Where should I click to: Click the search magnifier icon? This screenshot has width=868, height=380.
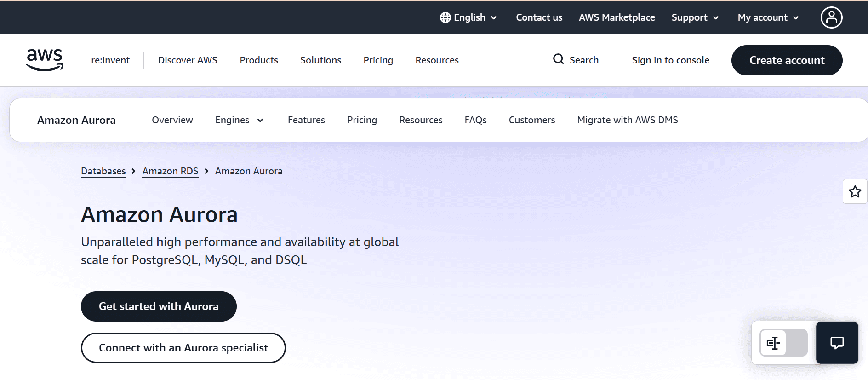point(558,59)
